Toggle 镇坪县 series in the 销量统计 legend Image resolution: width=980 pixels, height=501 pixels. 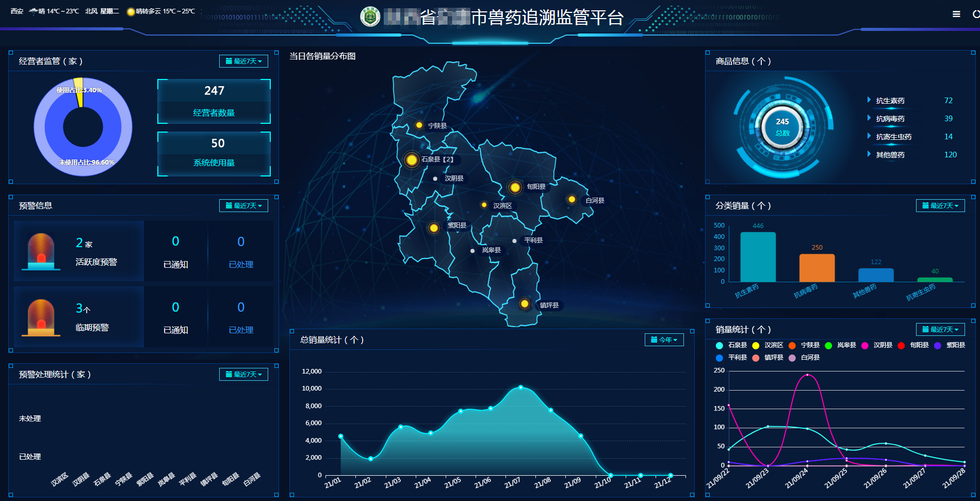pyautogui.click(x=768, y=358)
